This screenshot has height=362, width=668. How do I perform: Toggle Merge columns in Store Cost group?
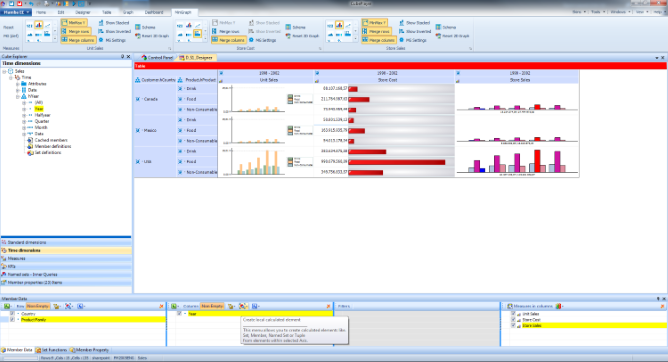(x=229, y=40)
